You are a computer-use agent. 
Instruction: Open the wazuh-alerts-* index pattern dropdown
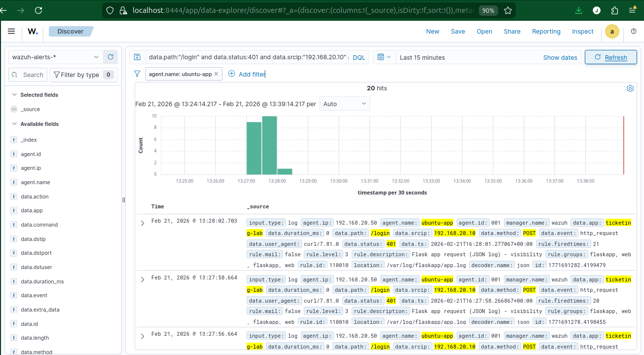(x=56, y=57)
